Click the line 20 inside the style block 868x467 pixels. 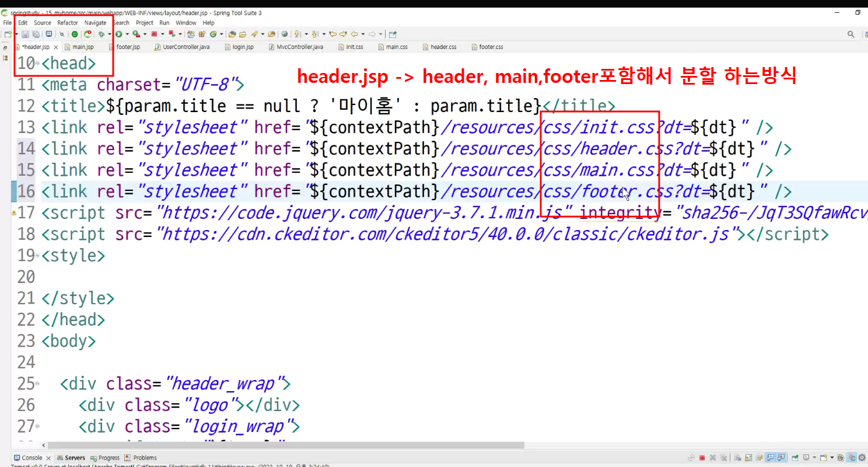point(455,277)
